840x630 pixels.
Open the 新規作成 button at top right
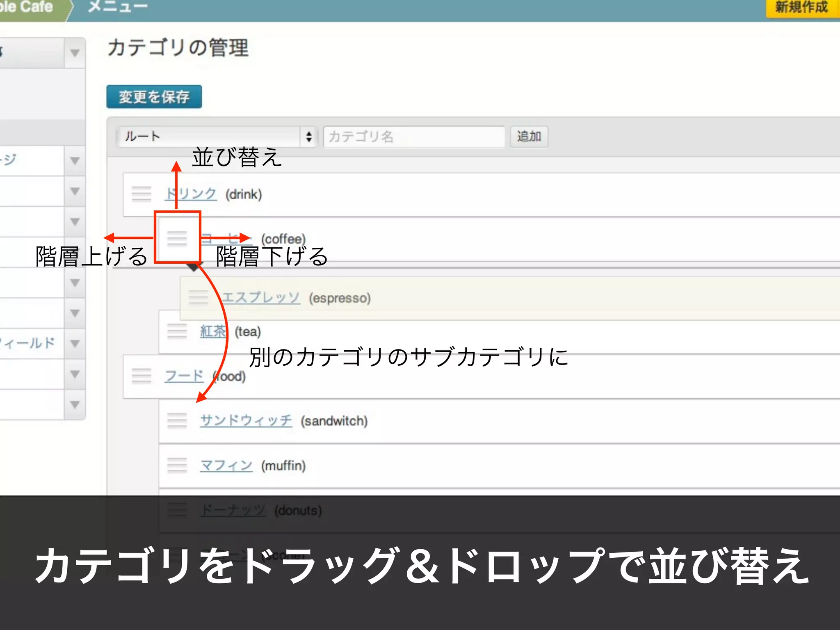pos(801,7)
